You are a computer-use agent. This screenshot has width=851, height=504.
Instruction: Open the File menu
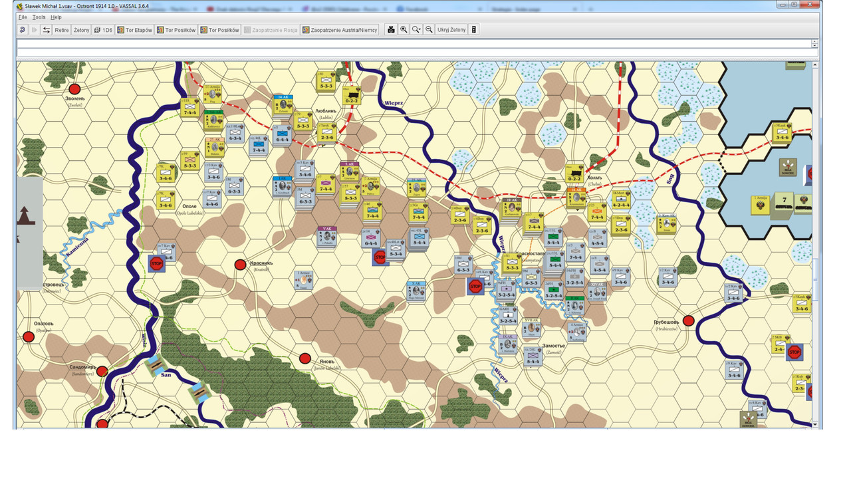tap(23, 17)
